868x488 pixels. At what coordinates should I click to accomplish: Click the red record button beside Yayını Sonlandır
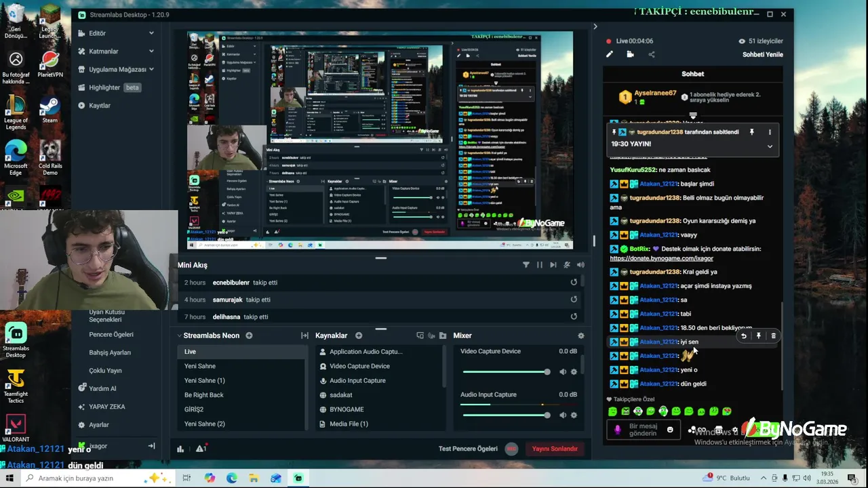[x=511, y=449]
